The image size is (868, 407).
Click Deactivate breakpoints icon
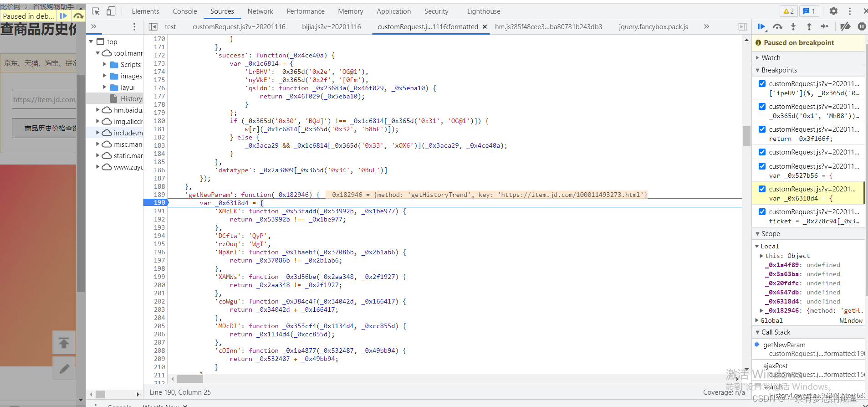845,27
